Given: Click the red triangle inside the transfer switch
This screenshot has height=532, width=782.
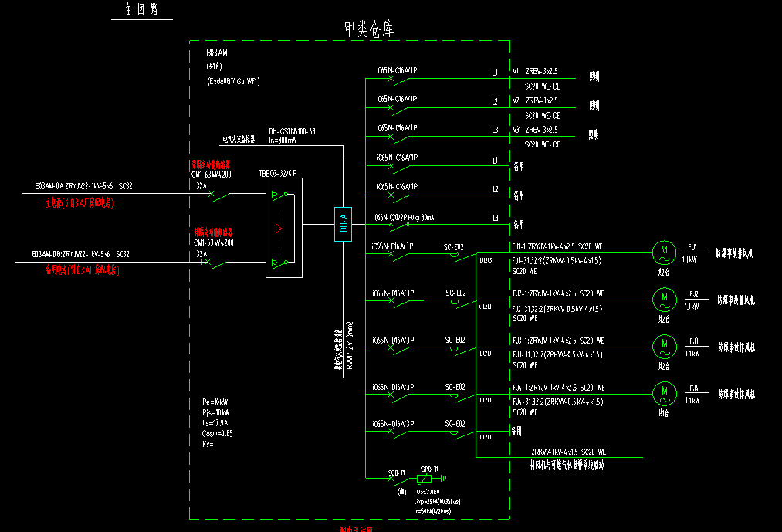Looking at the screenshot, I should point(278,228).
